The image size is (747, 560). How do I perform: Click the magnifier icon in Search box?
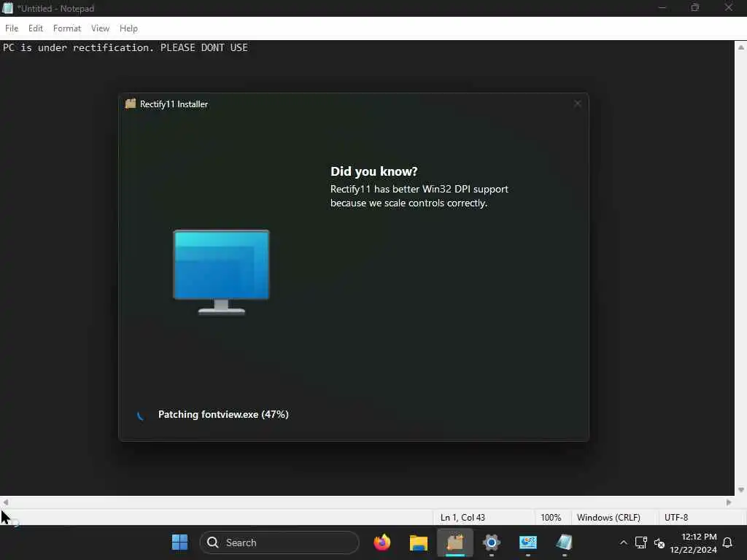[213, 542]
